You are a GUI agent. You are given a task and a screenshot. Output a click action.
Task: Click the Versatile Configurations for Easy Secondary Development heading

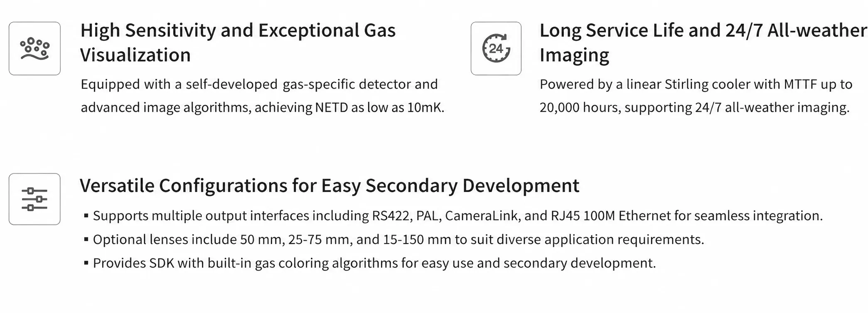coord(329,185)
